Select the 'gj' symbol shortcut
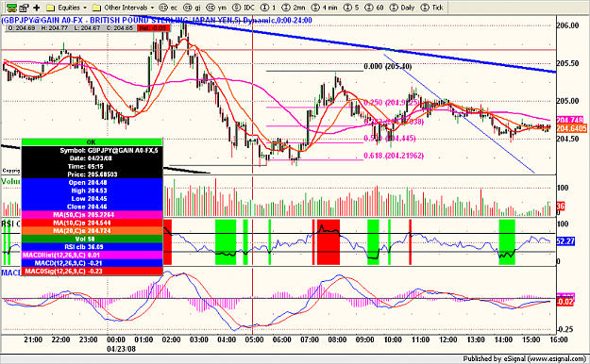 pos(193,8)
